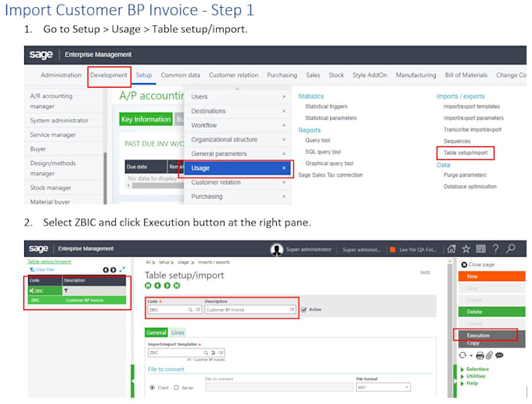Go to next record with green arrow
Image resolution: width=532 pixels, height=404 pixels.
pyautogui.click(x=167, y=286)
